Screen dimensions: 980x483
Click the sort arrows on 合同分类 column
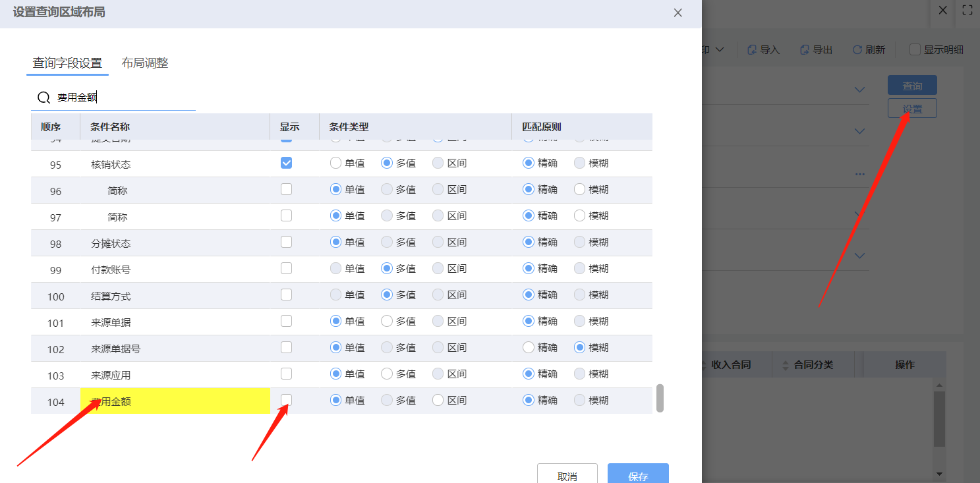[785, 365]
